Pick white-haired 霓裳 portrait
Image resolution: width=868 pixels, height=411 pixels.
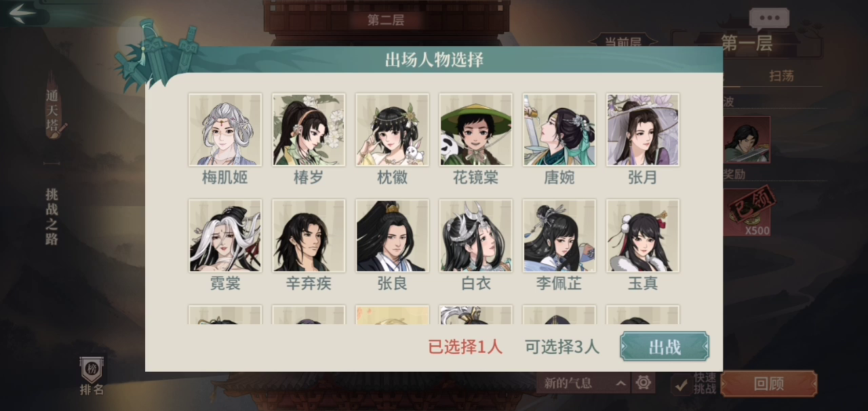pos(225,235)
